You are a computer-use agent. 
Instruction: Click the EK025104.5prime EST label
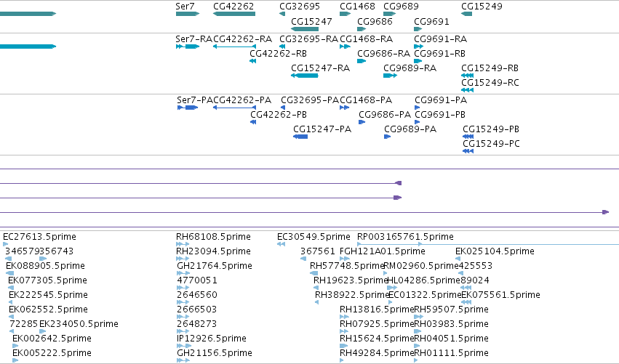tap(495, 251)
